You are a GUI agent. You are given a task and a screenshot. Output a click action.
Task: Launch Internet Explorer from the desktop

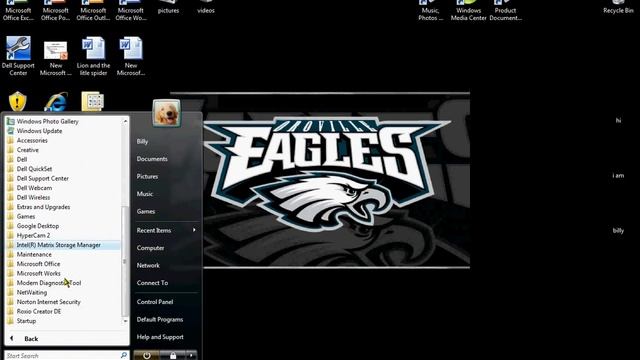click(56, 102)
